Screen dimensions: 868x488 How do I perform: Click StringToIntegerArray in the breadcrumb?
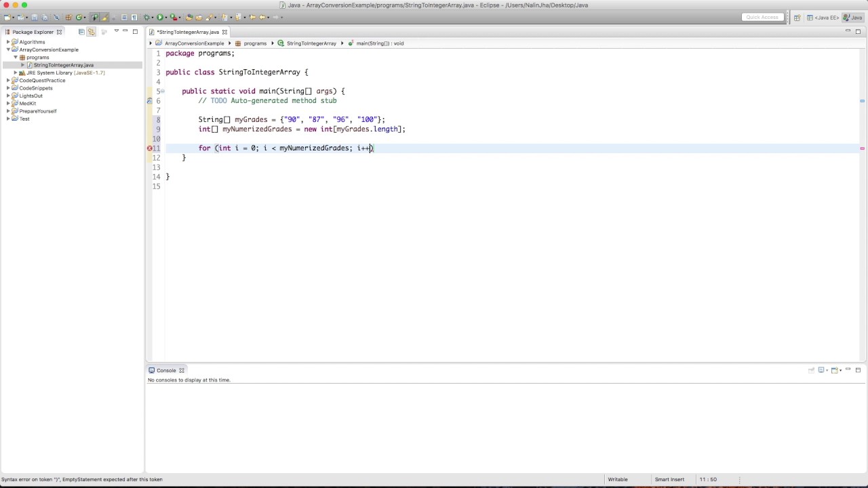tap(311, 43)
